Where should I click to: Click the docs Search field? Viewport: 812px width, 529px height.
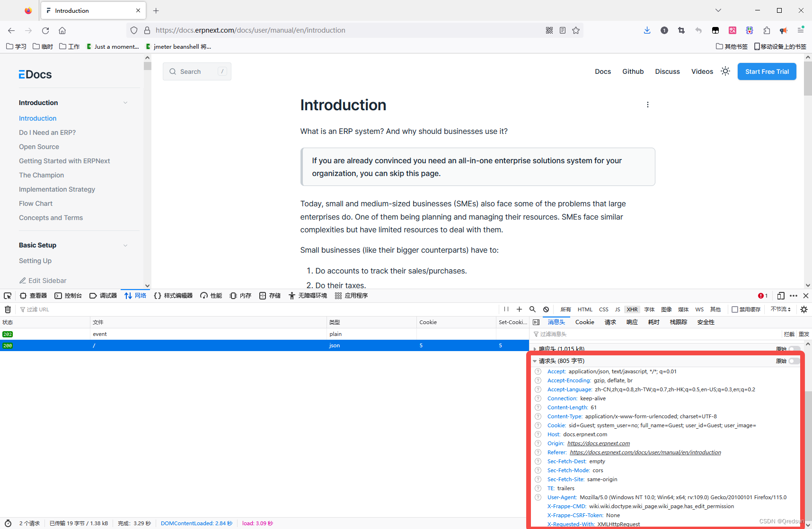pos(197,71)
